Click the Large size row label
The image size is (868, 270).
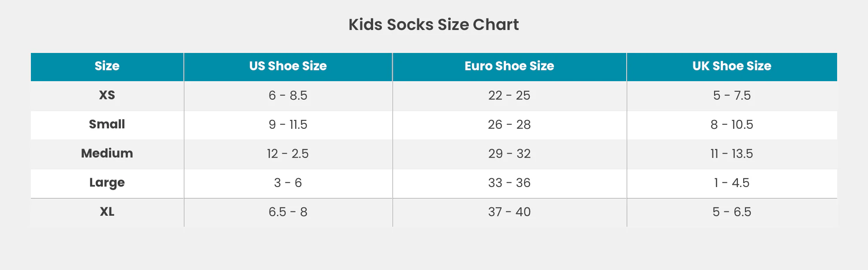[107, 183]
